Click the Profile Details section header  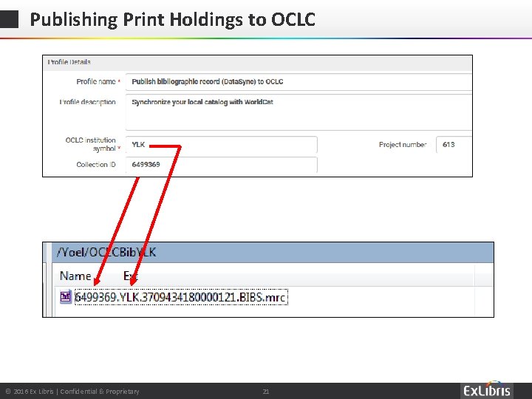click(258, 63)
